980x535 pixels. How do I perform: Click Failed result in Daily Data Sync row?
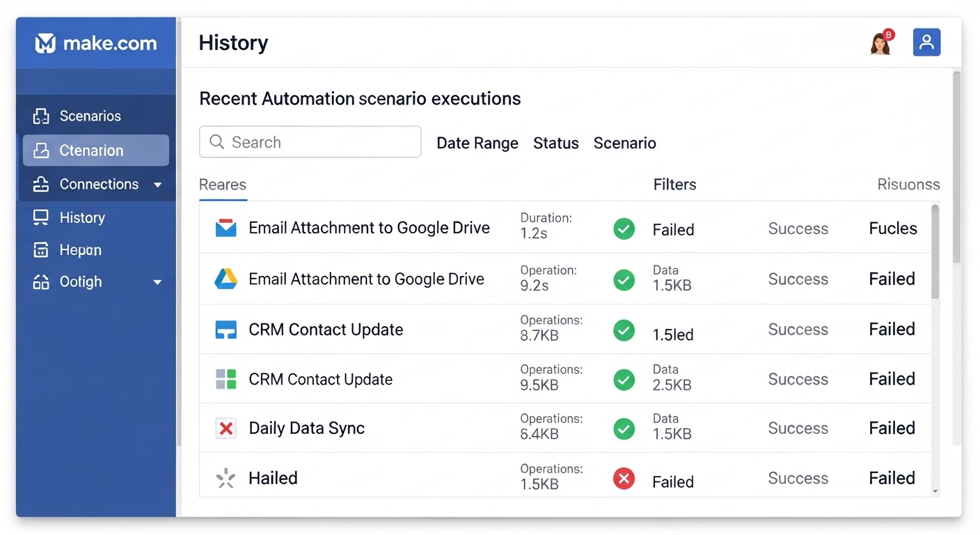[892, 428]
